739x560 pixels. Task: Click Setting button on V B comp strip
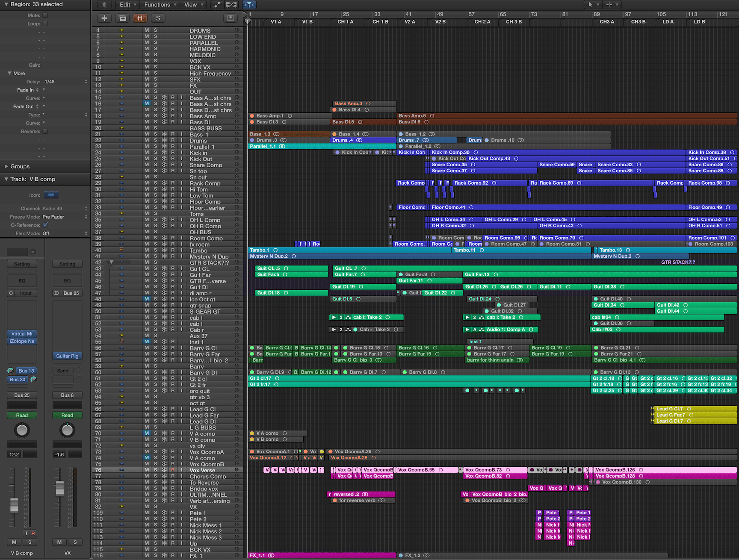tap(22, 264)
